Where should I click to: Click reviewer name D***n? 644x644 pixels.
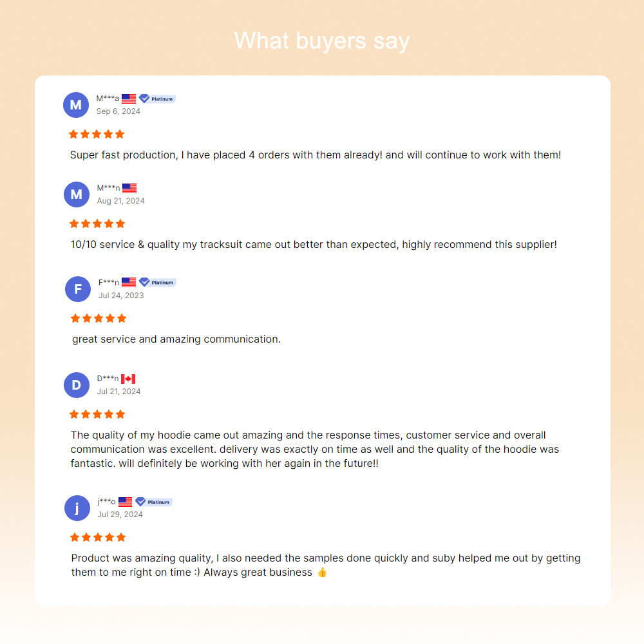(x=108, y=379)
